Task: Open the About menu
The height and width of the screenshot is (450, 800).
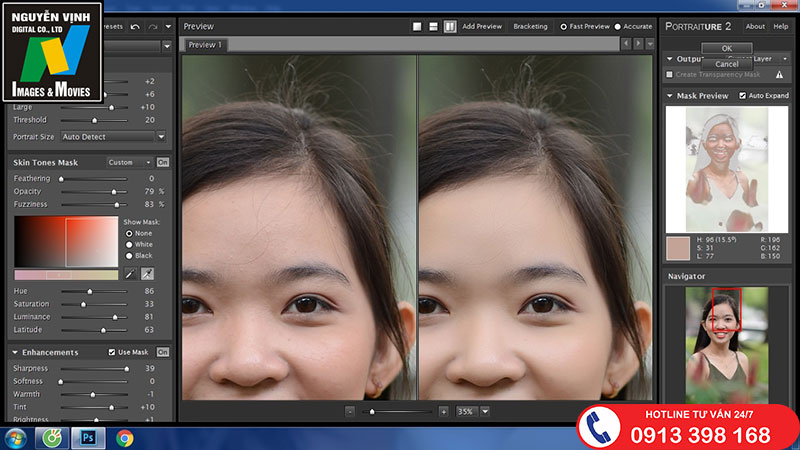Action: (x=755, y=27)
